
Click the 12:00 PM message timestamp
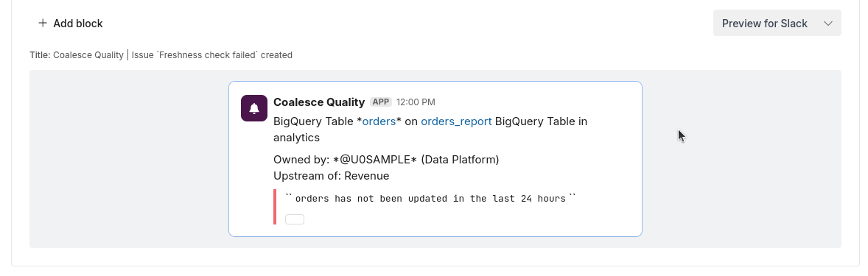[x=416, y=102]
